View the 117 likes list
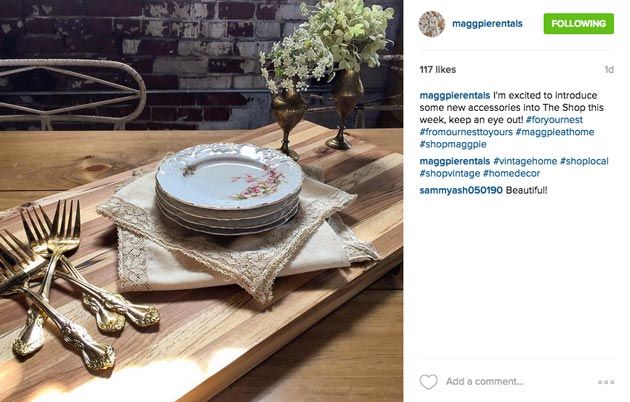This screenshot has width=630, height=402. click(438, 69)
